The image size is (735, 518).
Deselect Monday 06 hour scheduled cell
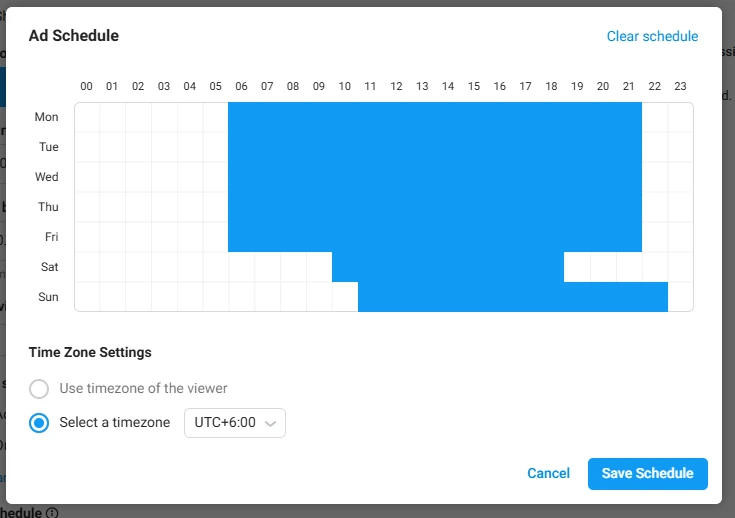(x=241, y=117)
